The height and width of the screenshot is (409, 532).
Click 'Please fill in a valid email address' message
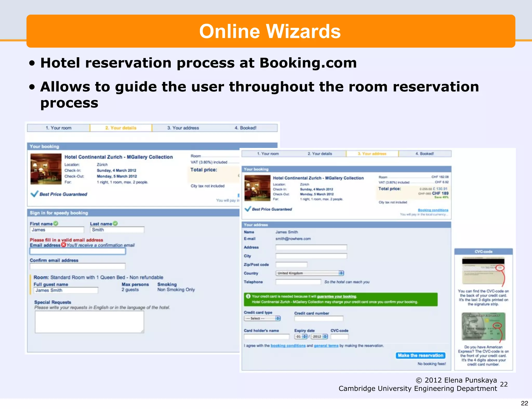coord(66,240)
